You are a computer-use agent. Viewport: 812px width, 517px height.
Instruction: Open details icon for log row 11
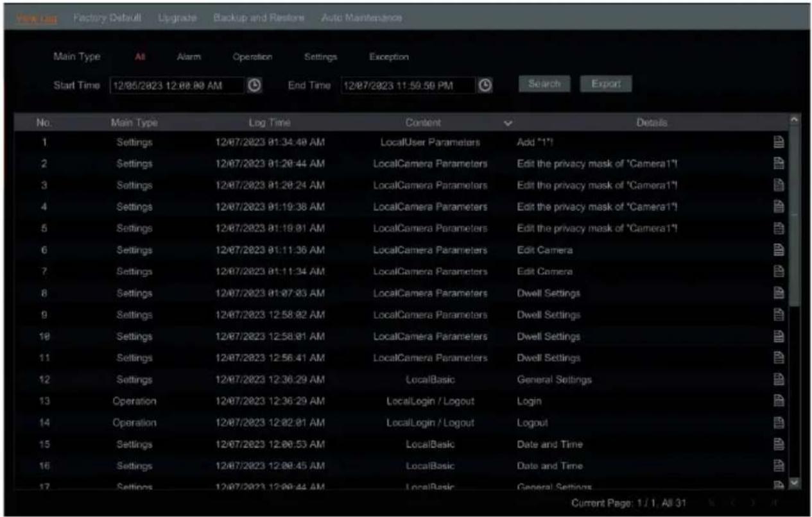779,358
